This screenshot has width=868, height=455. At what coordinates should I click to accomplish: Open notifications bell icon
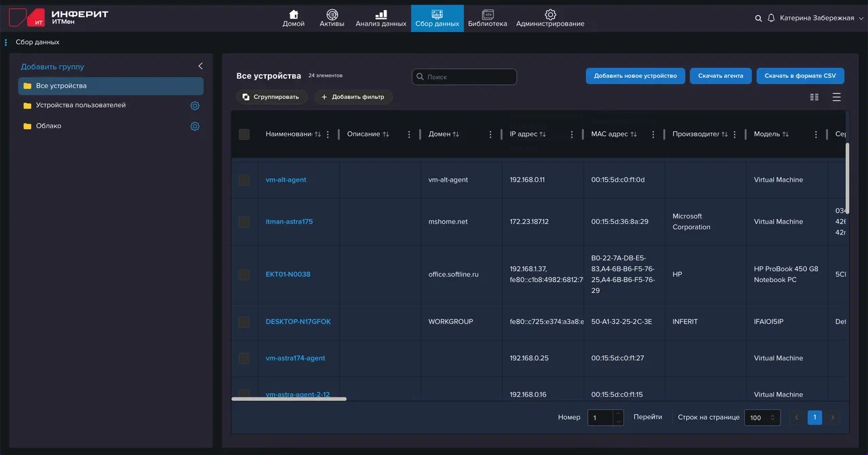pos(771,18)
